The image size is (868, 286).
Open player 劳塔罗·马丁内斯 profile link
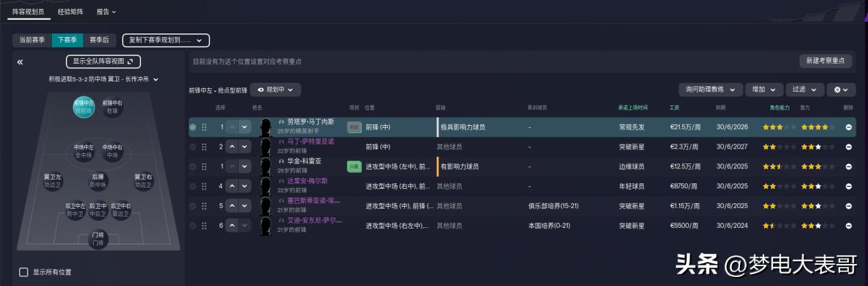pos(310,122)
